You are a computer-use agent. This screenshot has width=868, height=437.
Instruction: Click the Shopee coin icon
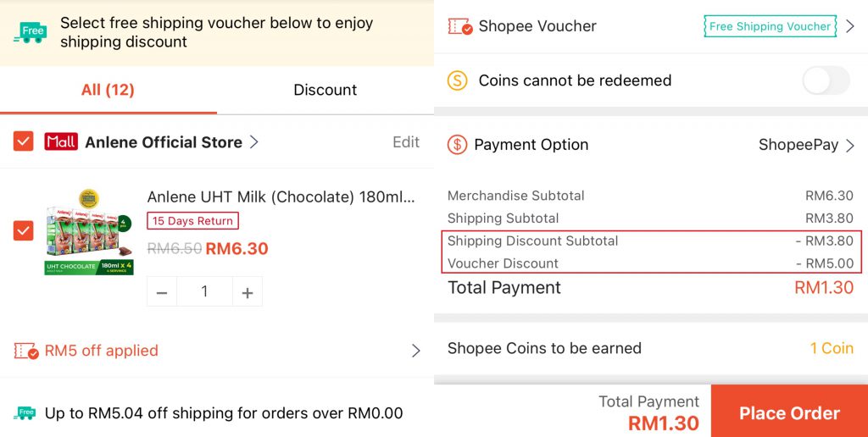458,80
